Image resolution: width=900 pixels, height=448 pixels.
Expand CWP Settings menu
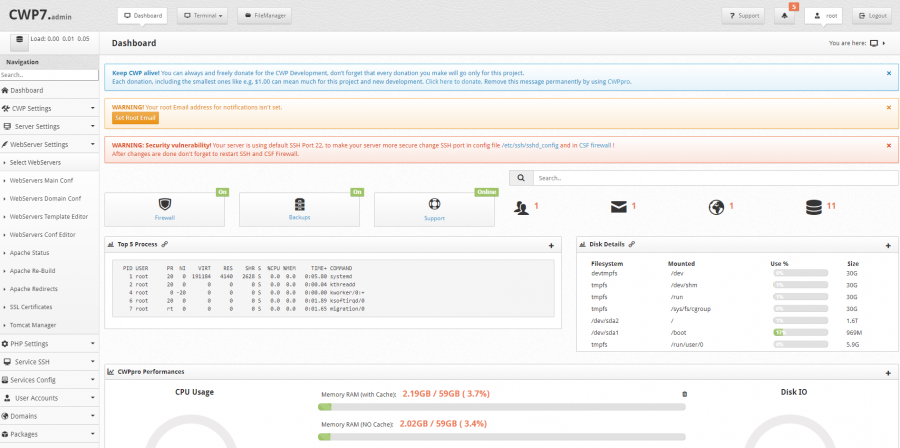pyautogui.click(x=49, y=108)
